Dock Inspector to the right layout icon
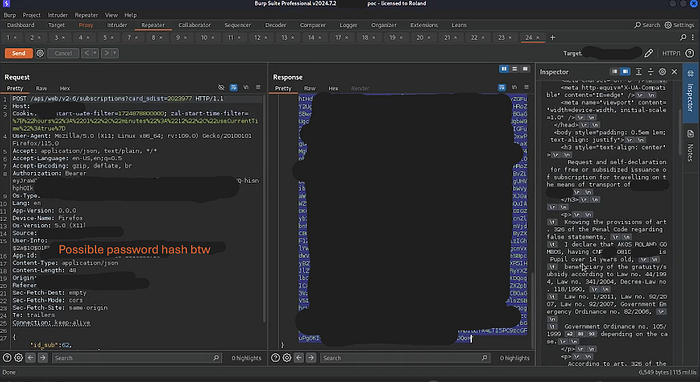 coord(625,71)
